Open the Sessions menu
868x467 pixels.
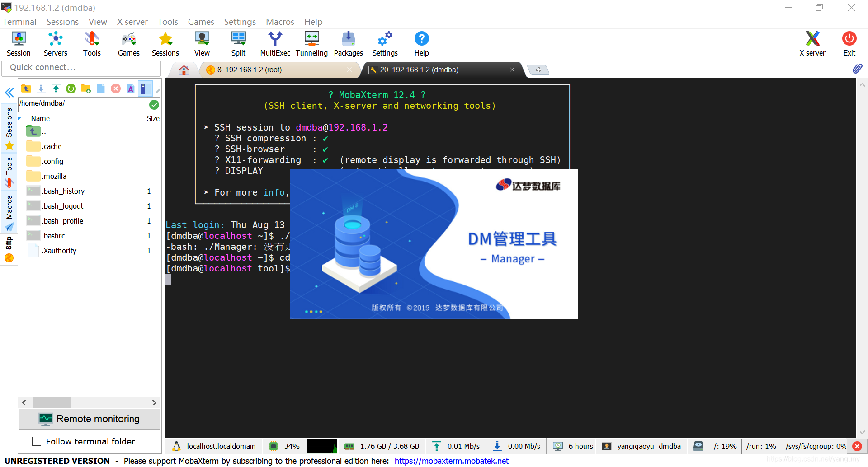(62, 22)
